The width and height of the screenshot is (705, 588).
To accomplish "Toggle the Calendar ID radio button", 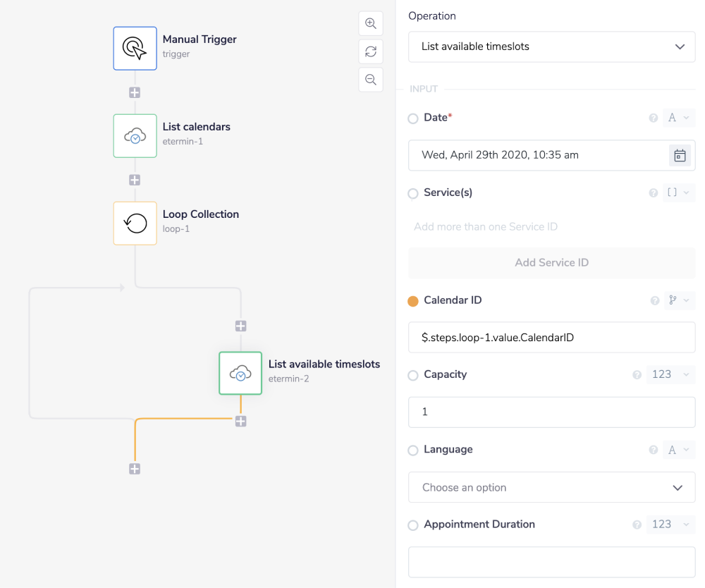I will [x=413, y=301].
